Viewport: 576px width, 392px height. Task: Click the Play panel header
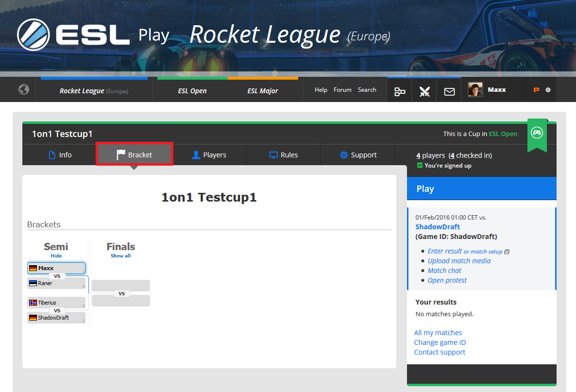click(482, 188)
